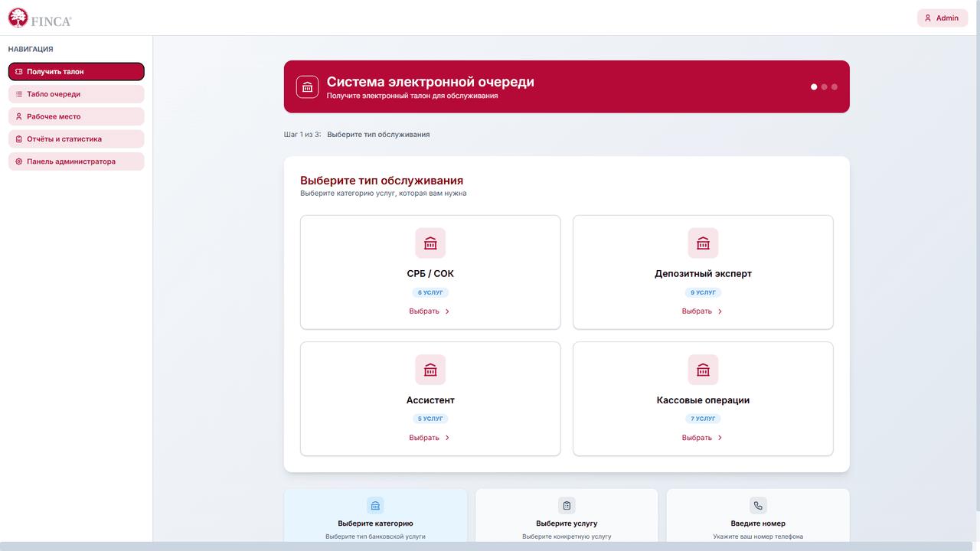Open the Admin user menu
980x551 pixels.
[942, 18]
